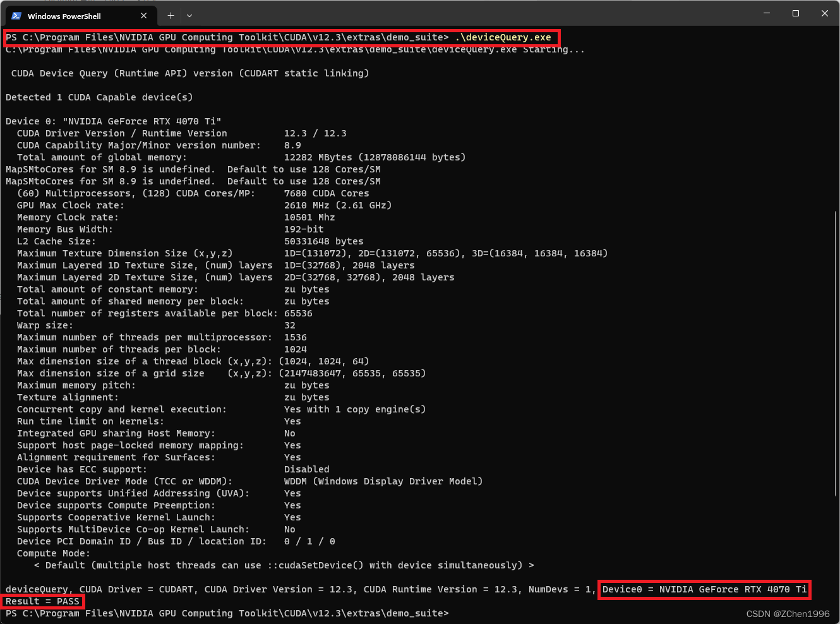Click 'Result = PASS' output line
Screen dimensions: 840x624
(x=42, y=601)
